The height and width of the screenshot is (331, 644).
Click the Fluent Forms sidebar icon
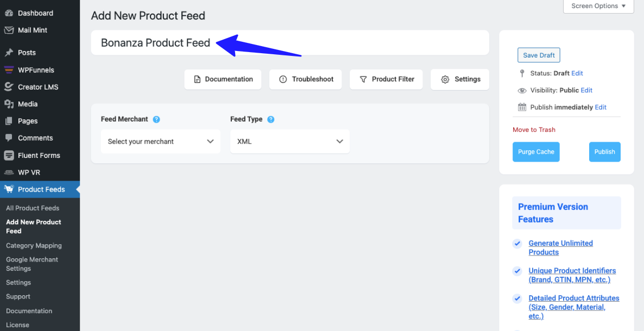tap(9, 155)
